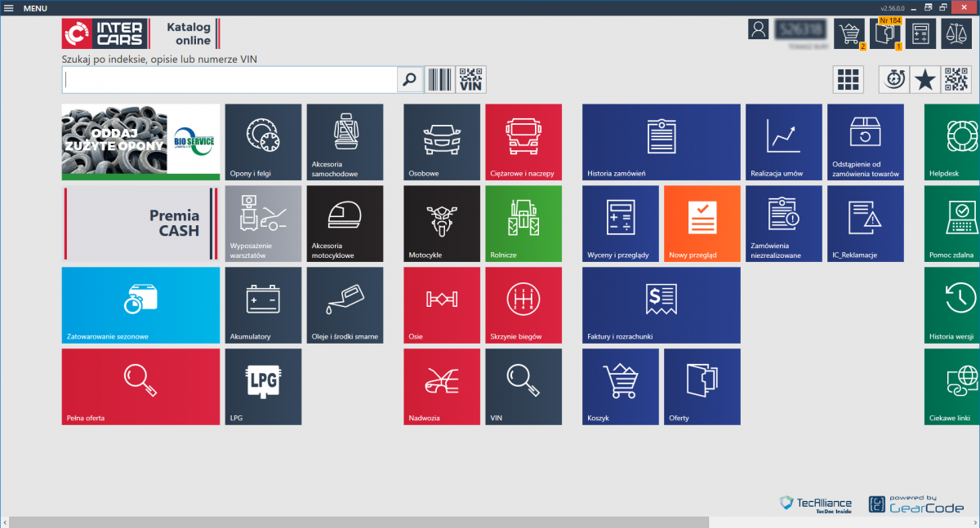The image size is (980, 528).
Task: Open Historia zamówień tile
Action: click(x=661, y=142)
